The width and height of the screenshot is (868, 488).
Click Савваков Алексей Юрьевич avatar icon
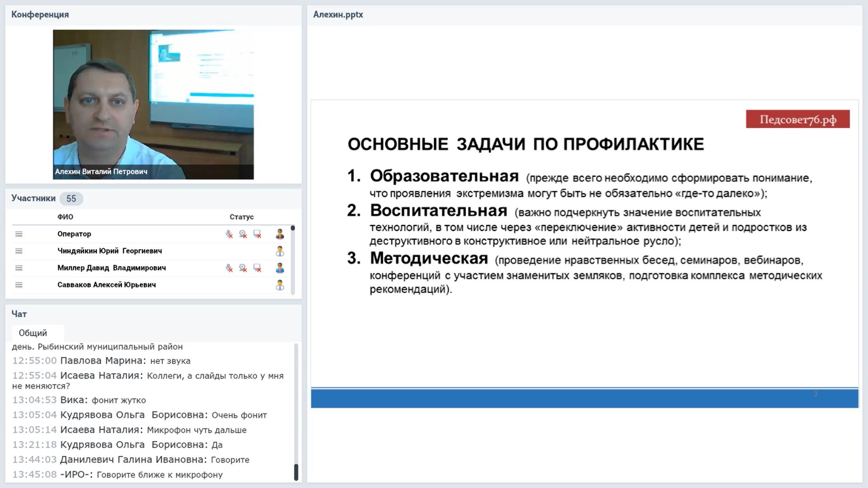[280, 285]
